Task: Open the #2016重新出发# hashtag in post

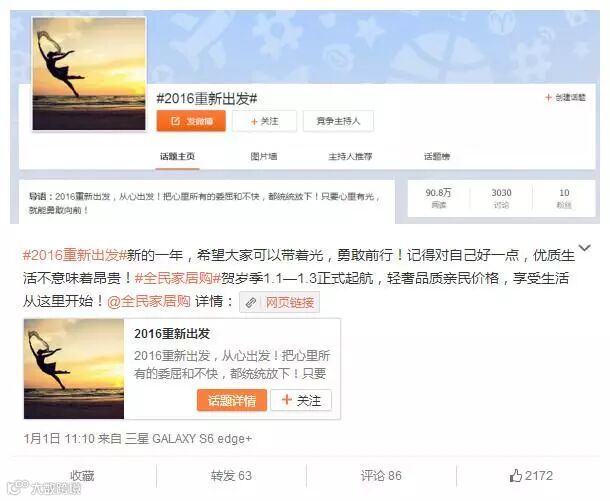Action: 75,255
